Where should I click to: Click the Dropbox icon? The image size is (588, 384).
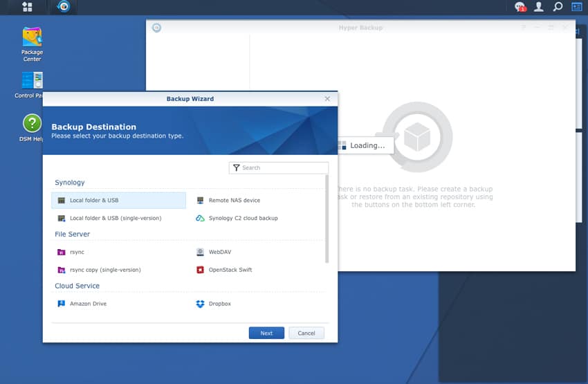(200, 304)
